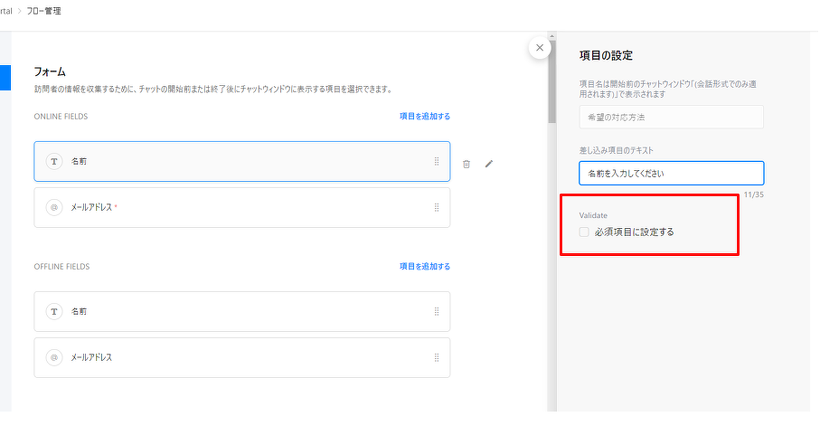The height and width of the screenshot is (426, 820).
Task: Click the @ icon in offline メールアドレス
Action: pos(54,357)
